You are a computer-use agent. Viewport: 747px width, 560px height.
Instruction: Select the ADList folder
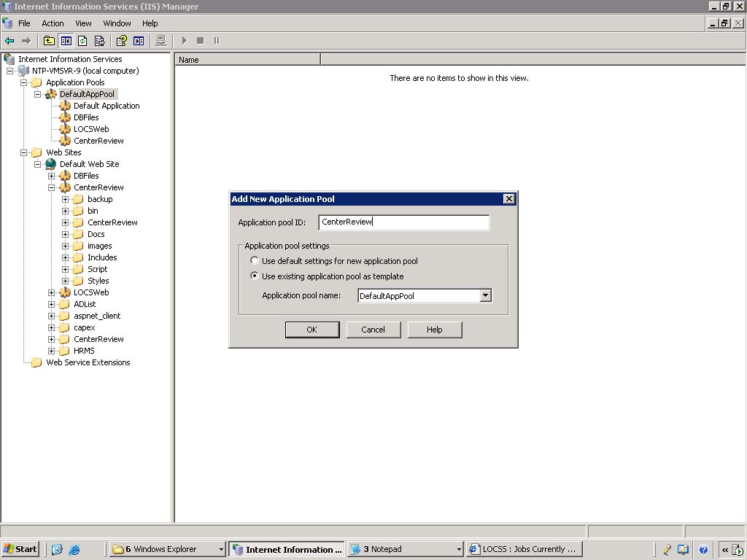click(x=85, y=304)
